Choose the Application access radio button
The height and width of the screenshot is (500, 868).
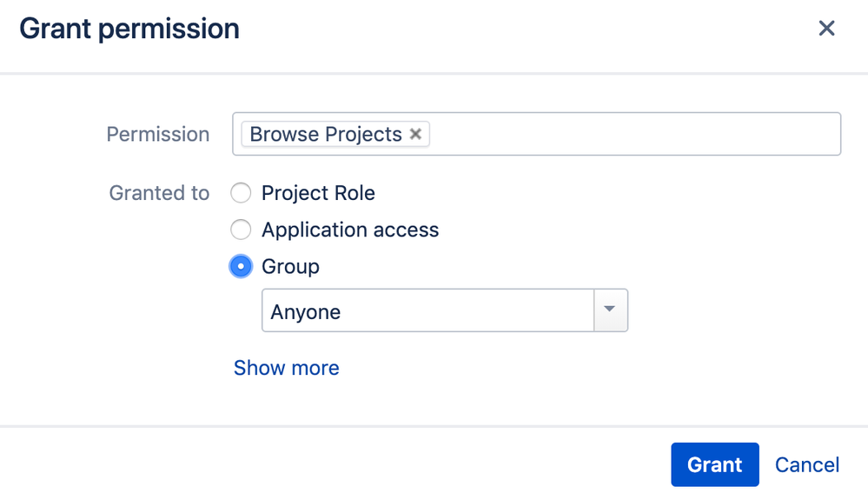point(241,230)
